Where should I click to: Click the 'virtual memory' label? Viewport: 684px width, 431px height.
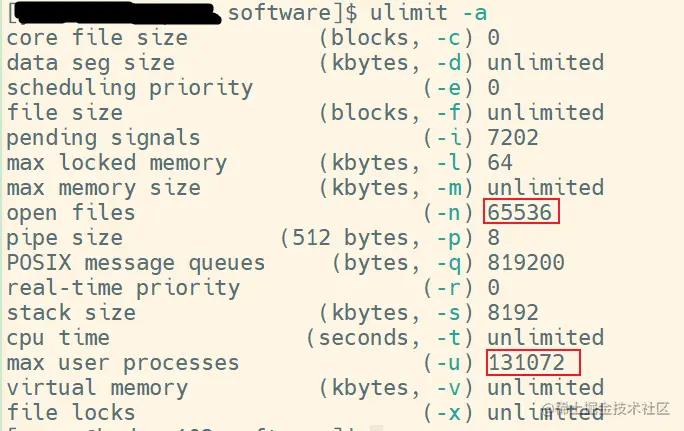pyautogui.click(x=97, y=388)
